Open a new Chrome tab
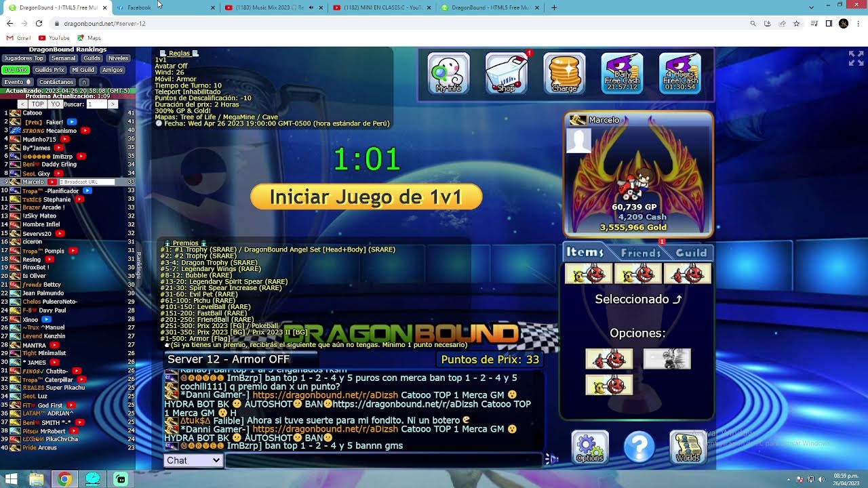Viewport: 868px width, 488px height. [x=554, y=7]
